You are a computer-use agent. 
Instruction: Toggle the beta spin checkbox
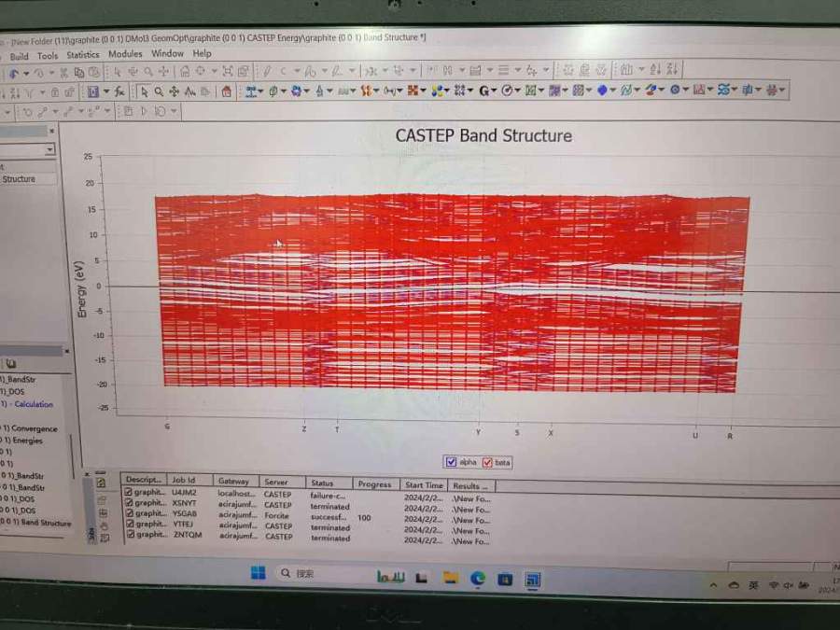tap(487, 462)
